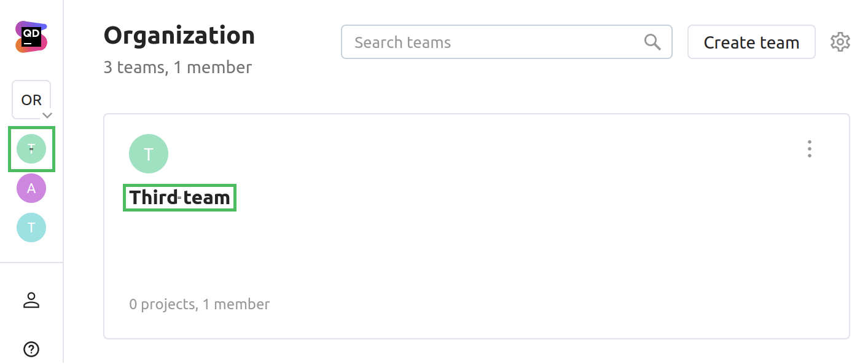Viewport: 868px width, 364px height.
Task: Open the OR organization switcher
Action: coord(31,100)
